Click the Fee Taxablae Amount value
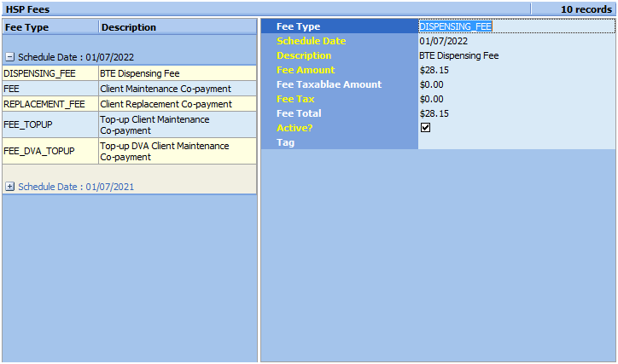 516,84
